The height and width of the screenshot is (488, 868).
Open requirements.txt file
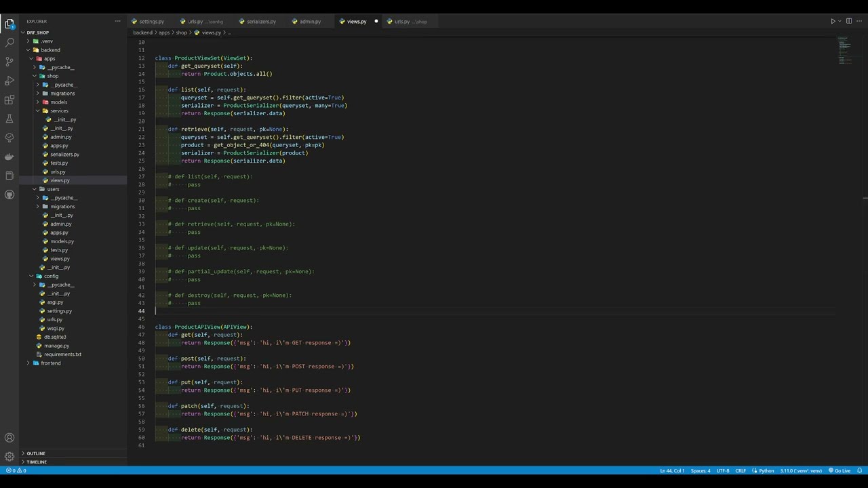[x=62, y=354]
